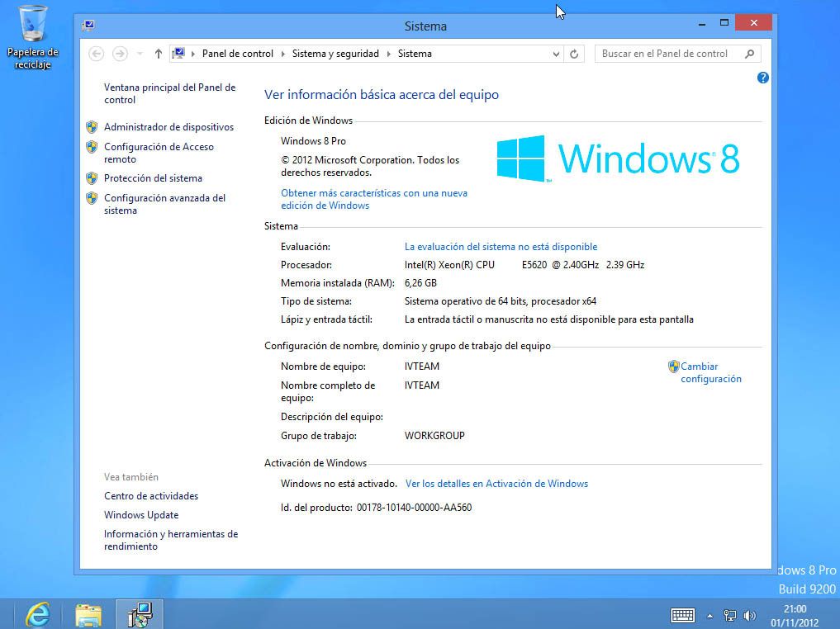Open File Explorer from the taskbar

[88, 615]
